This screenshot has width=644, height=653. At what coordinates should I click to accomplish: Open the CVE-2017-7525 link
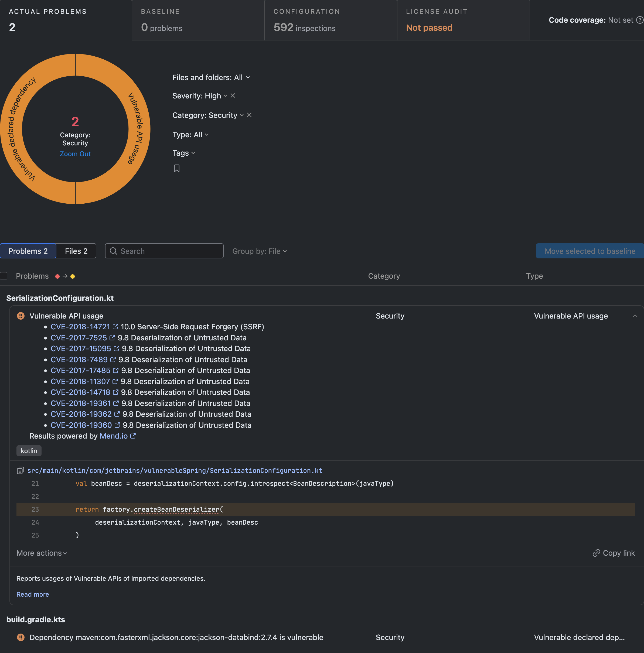tap(79, 338)
